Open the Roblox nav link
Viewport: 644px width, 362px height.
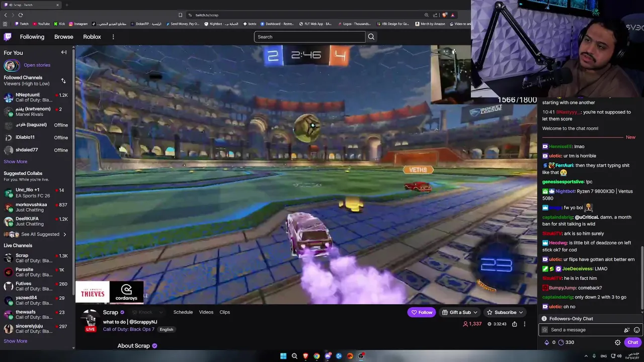[x=92, y=37]
